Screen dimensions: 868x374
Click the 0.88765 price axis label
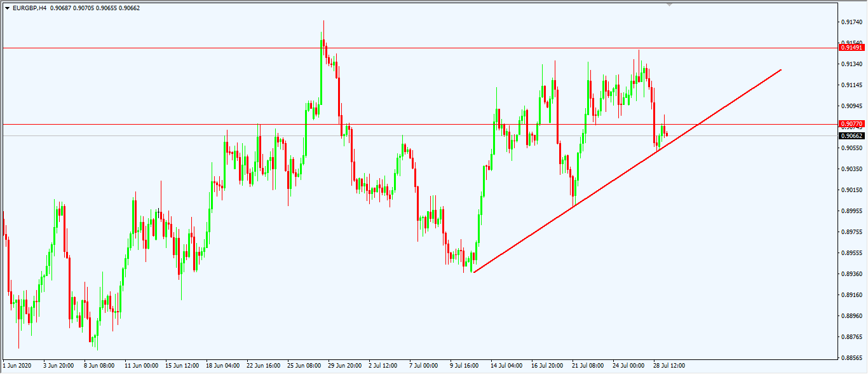tap(851, 337)
